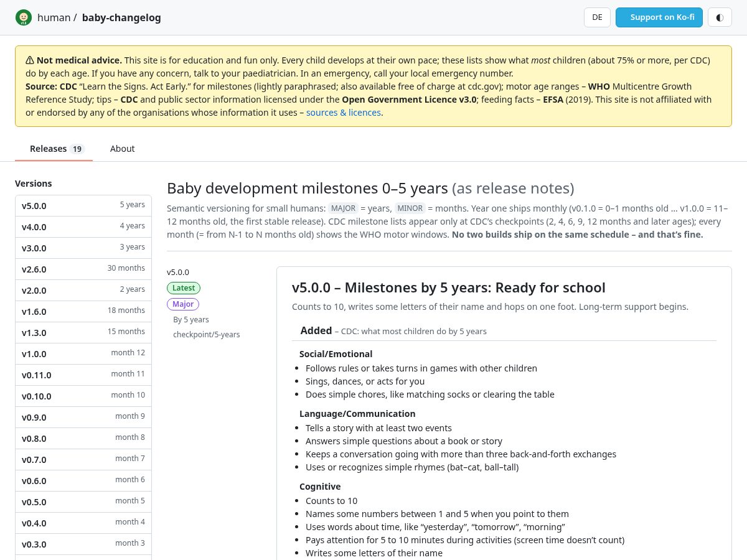Screen dimensions: 747x560
Task: Open version v5.0.0 in sidebar list
Action: click(x=83, y=205)
